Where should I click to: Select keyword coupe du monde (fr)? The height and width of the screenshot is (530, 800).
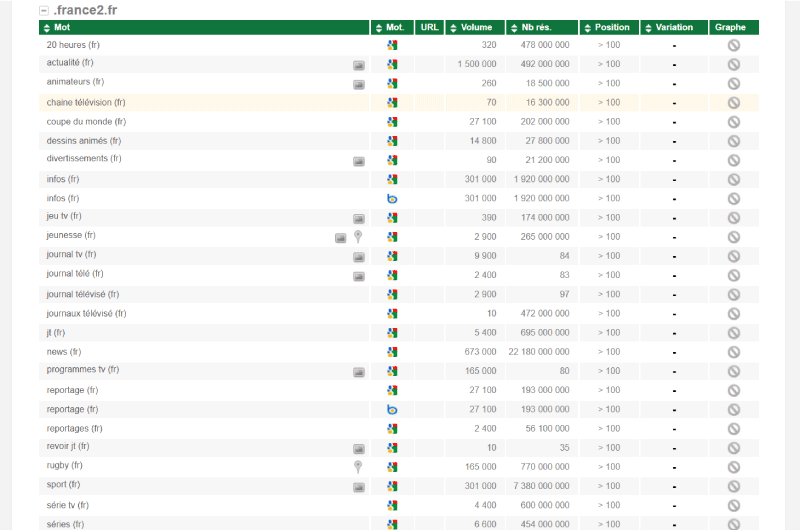tap(86, 122)
